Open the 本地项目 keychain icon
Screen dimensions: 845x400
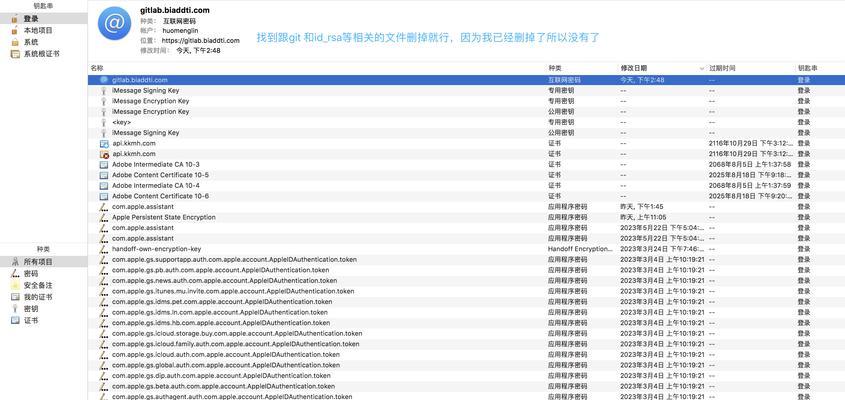tap(15, 31)
